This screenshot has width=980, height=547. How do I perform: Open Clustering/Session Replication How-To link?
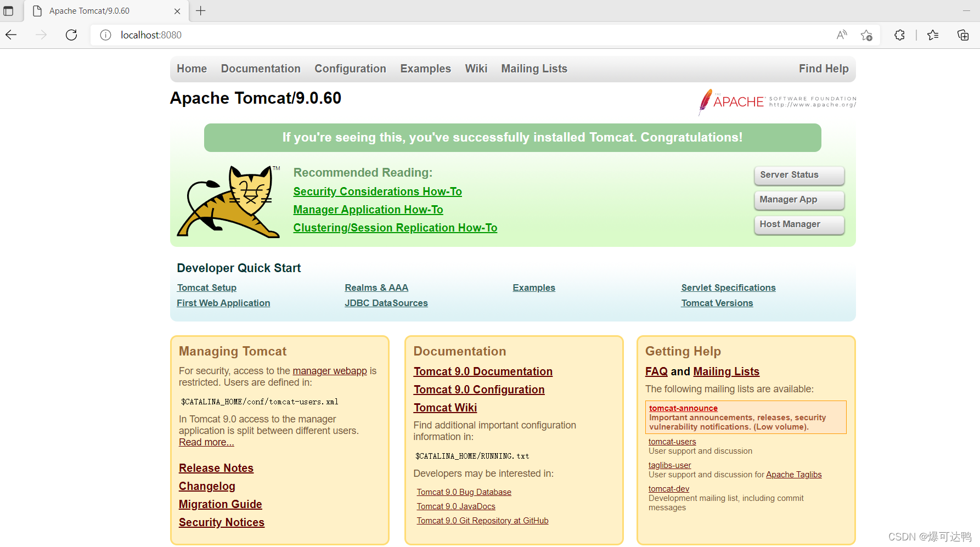coord(395,228)
